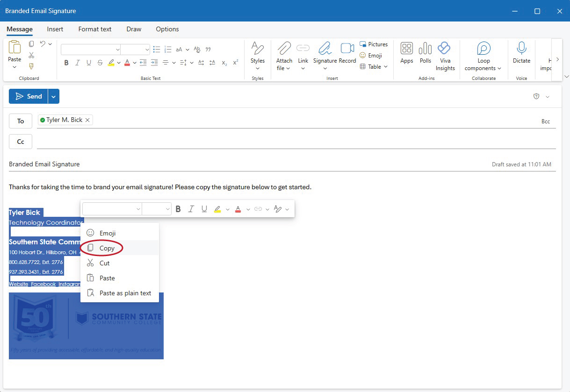The height and width of the screenshot is (392, 570).
Task: Insert a bulleted list from ribbon
Action: [157, 49]
